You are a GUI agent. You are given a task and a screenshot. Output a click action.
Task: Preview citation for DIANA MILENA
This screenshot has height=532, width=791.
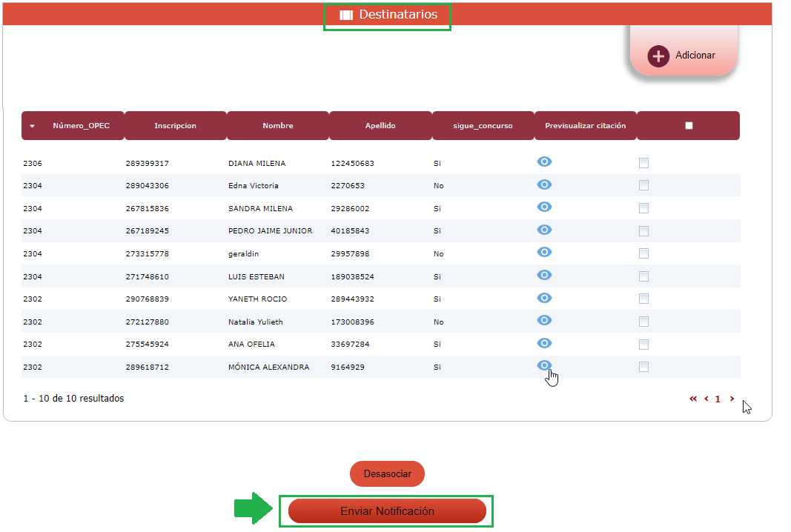(544, 162)
